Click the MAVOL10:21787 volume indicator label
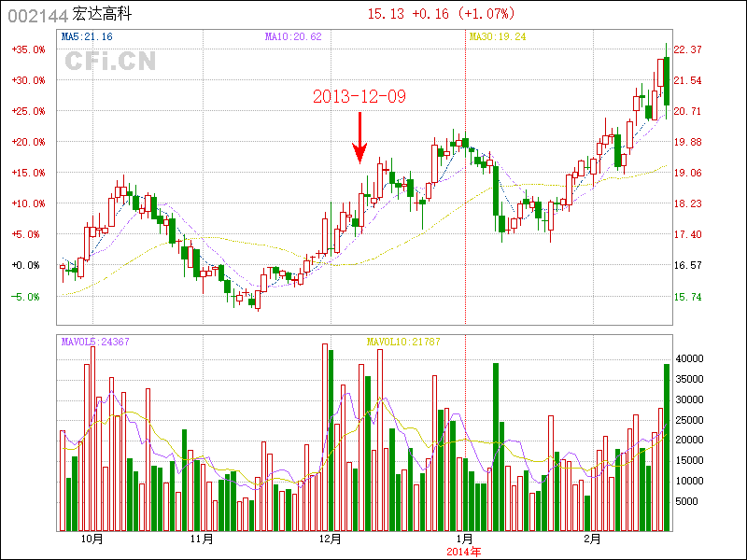 403,342
